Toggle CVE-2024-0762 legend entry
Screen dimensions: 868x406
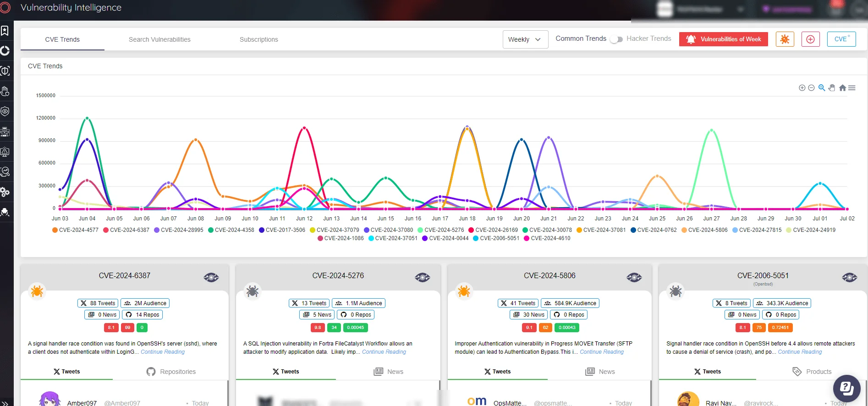pyautogui.click(x=654, y=230)
